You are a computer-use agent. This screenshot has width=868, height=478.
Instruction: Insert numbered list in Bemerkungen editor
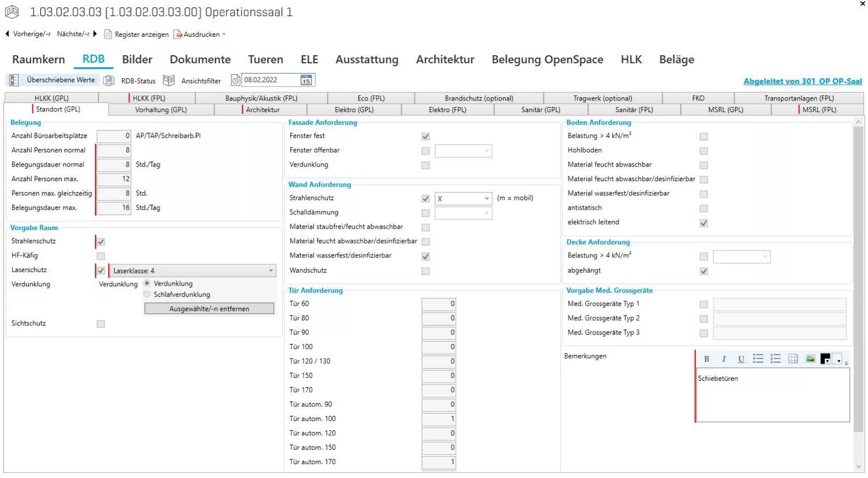775,359
